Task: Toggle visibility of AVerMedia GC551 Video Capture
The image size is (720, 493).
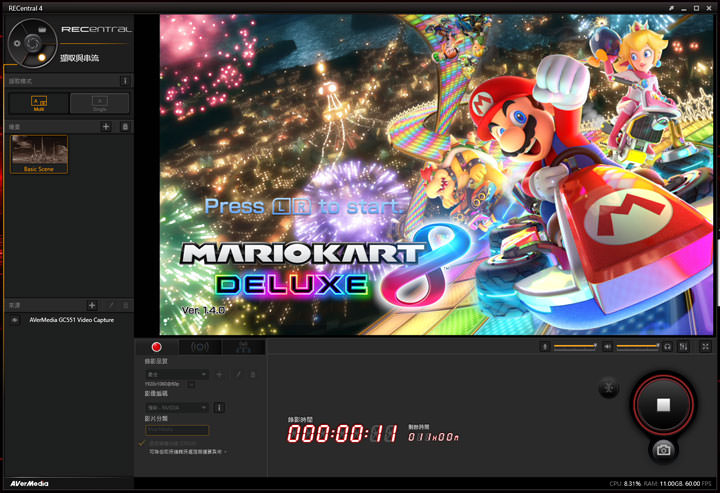Action: click(15, 320)
